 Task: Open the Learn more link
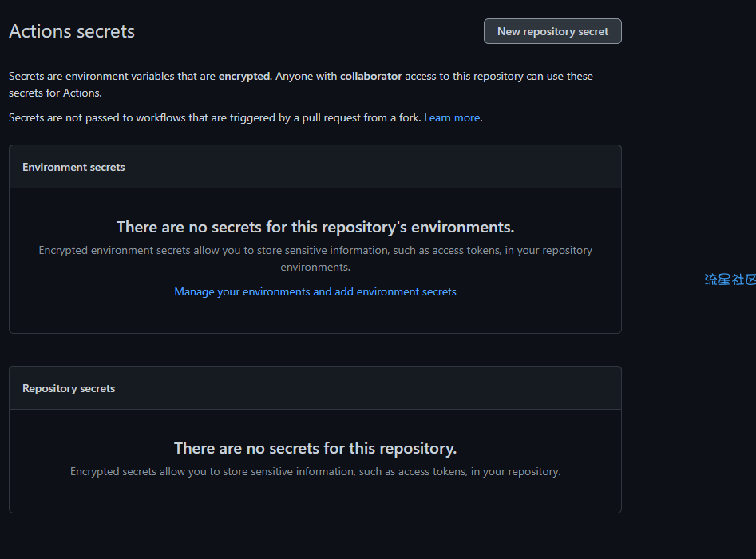point(452,117)
